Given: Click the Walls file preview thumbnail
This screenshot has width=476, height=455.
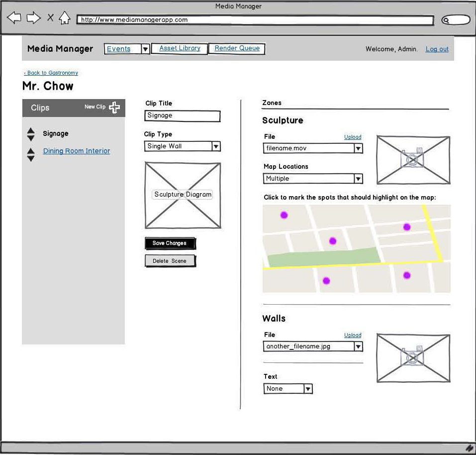Looking at the screenshot, I should (413, 358).
